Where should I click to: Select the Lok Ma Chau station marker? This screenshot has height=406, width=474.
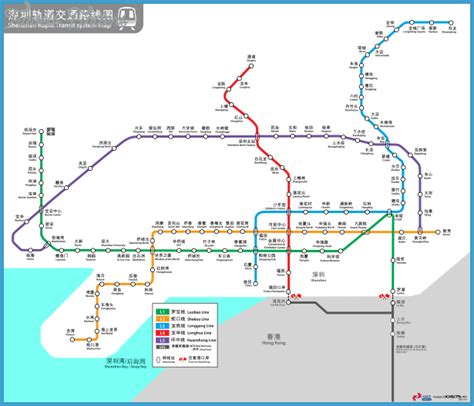click(288, 302)
